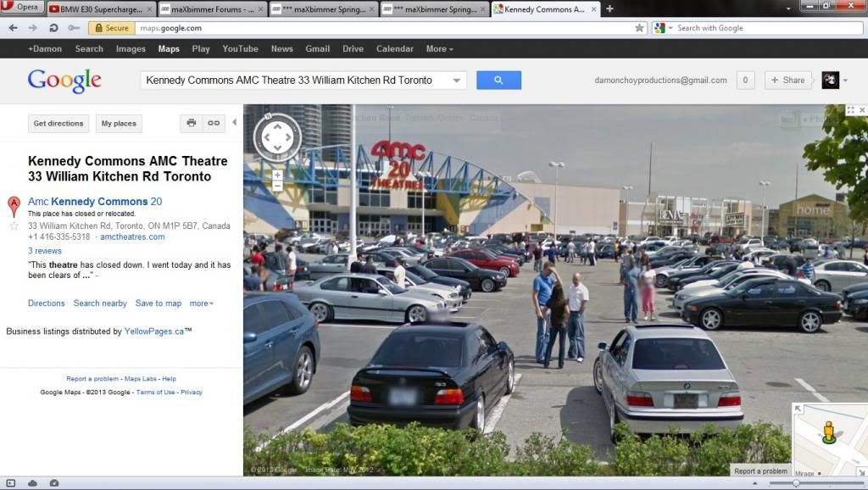868x490 pixels.
Task: Bookmark this page with the star icon
Action: point(639,28)
